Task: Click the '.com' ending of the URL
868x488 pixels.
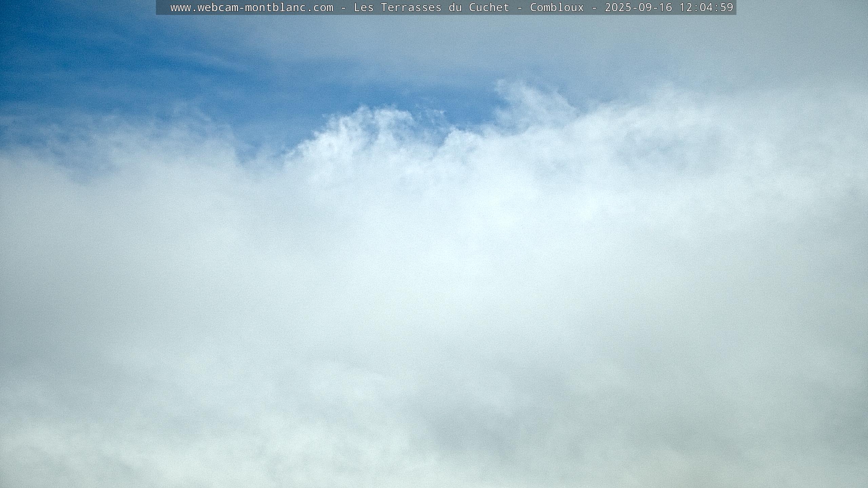Action: coord(320,7)
